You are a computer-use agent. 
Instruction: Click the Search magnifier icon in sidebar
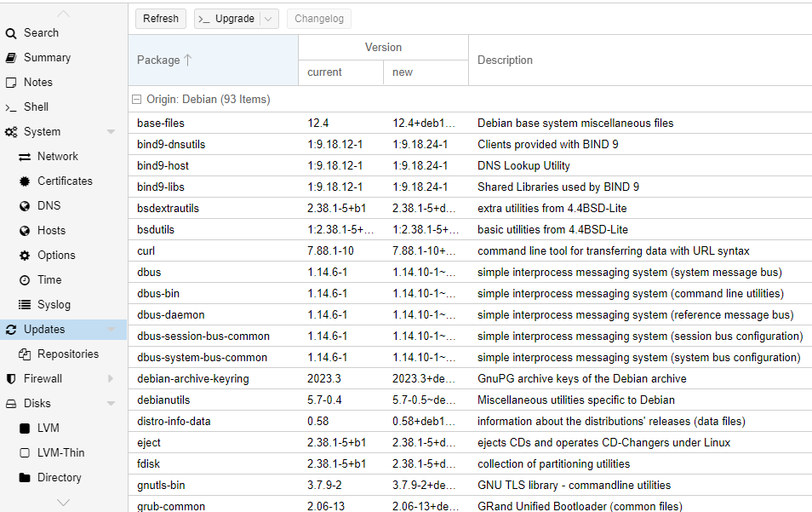pos(11,33)
